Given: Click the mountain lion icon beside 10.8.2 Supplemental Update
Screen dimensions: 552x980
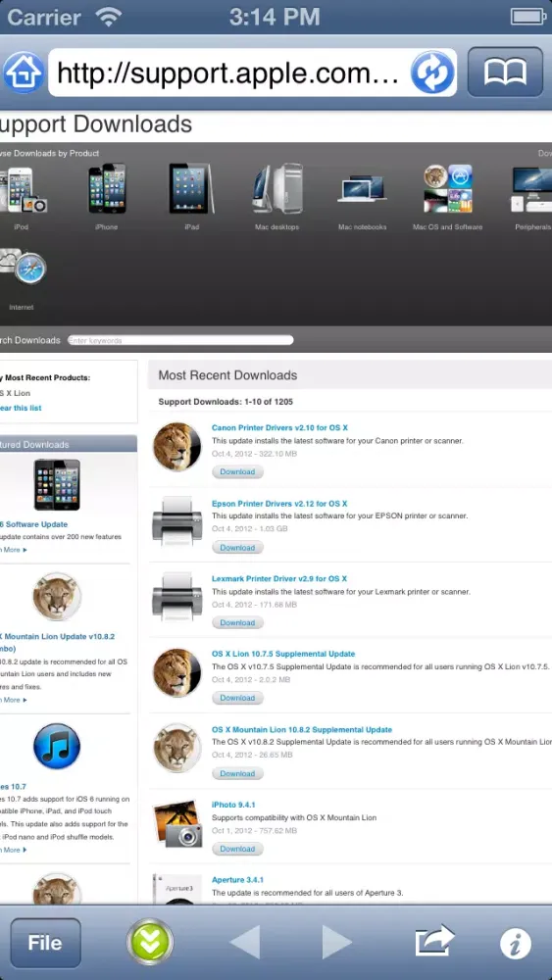Looking at the screenshot, I should (x=177, y=748).
